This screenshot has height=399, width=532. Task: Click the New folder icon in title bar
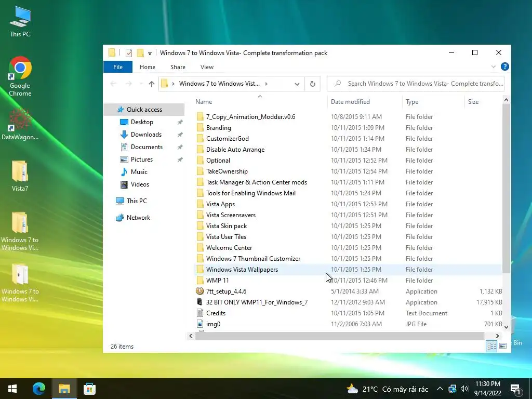140,53
